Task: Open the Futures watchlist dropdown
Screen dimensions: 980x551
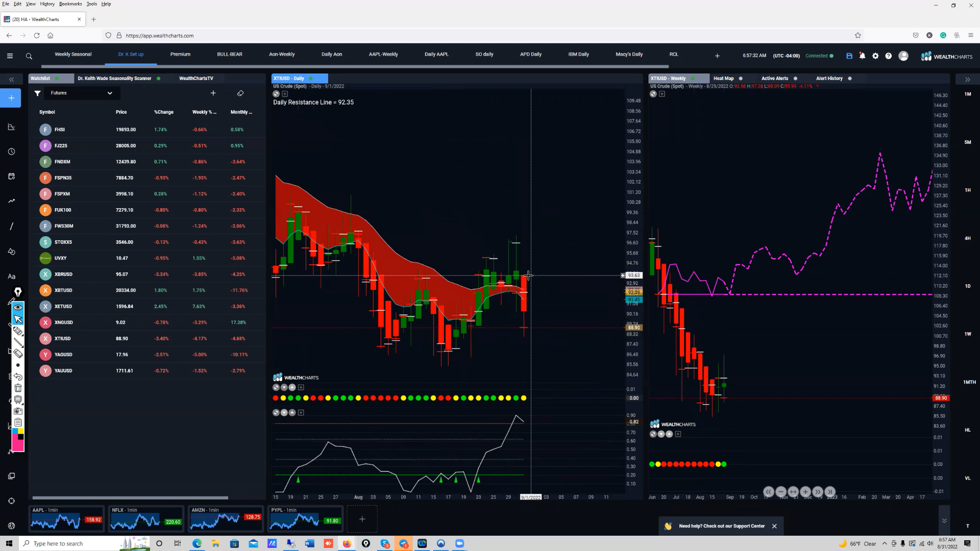Action: tap(82, 93)
